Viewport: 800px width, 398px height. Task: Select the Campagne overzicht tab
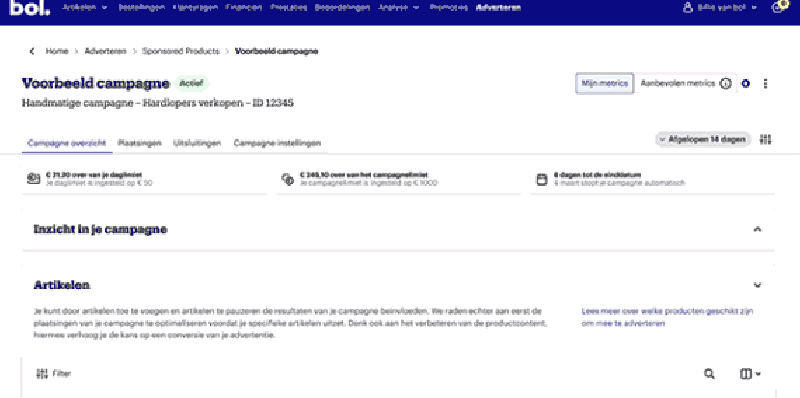click(x=67, y=143)
